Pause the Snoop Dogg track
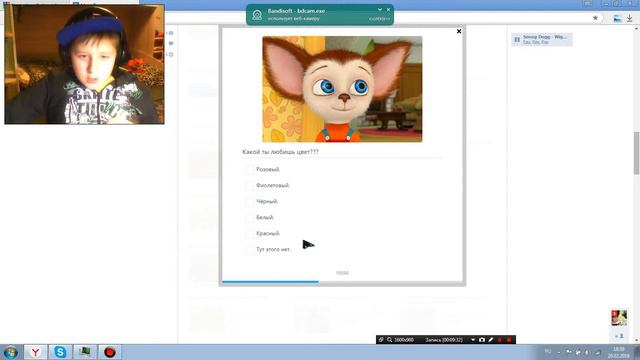Image resolution: width=640 pixels, height=360 pixels. pyautogui.click(x=517, y=40)
